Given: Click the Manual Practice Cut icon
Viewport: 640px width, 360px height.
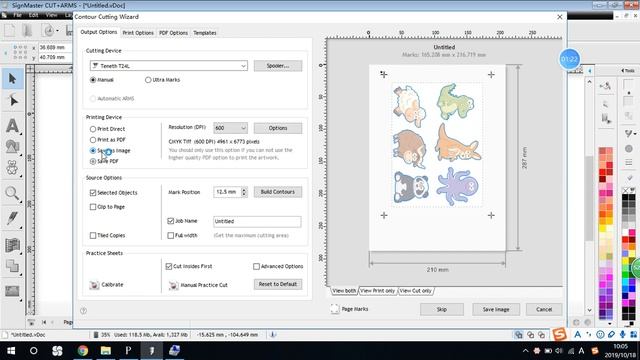Looking at the screenshot, I should pyautogui.click(x=173, y=285).
